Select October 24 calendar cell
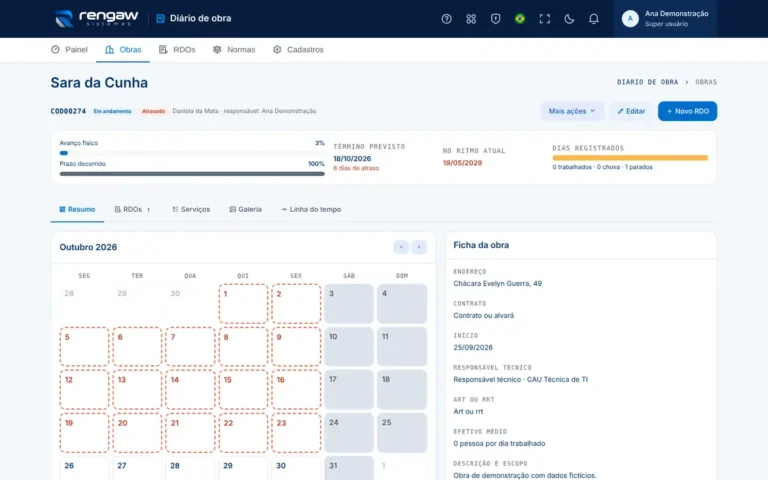Viewport: 768px width, 480px height. [x=349, y=432]
